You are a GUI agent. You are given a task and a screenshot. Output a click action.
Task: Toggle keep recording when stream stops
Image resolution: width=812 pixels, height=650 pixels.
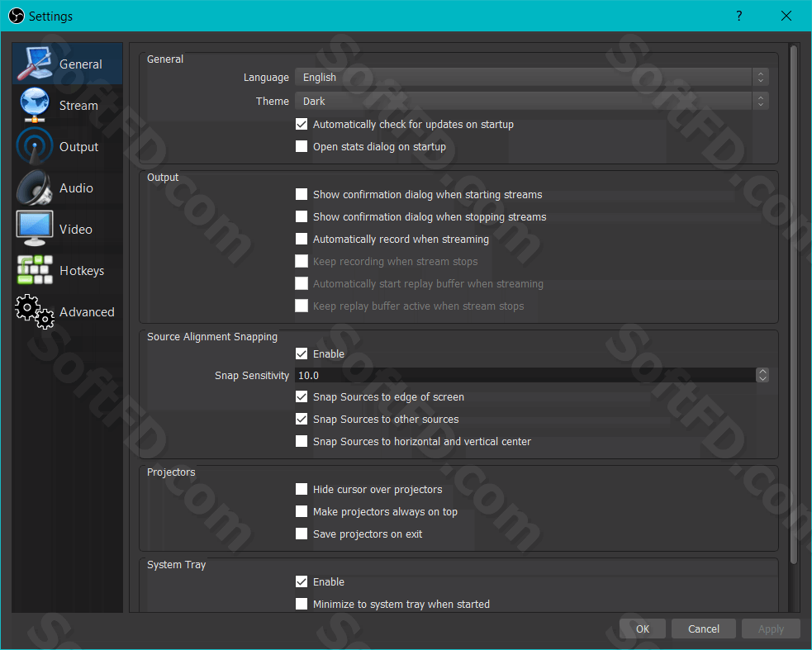tap(302, 261)
